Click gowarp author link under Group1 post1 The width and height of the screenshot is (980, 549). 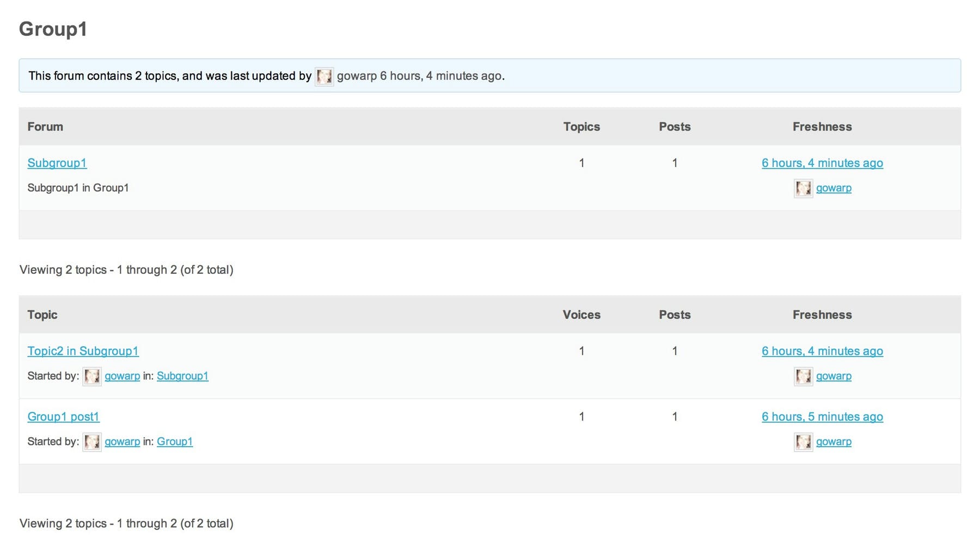(122, 442)
